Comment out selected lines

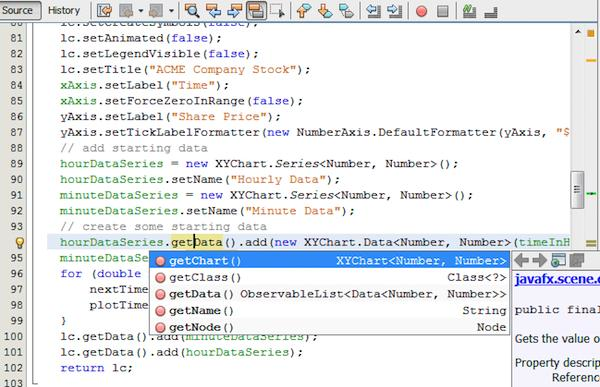pos(469,10)
